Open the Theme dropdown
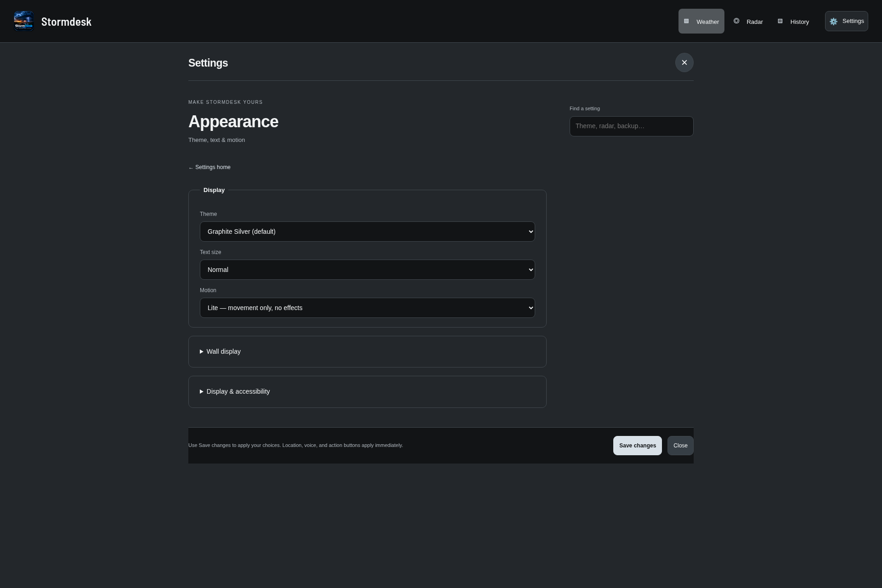882x588 pixels. (367, 232)
